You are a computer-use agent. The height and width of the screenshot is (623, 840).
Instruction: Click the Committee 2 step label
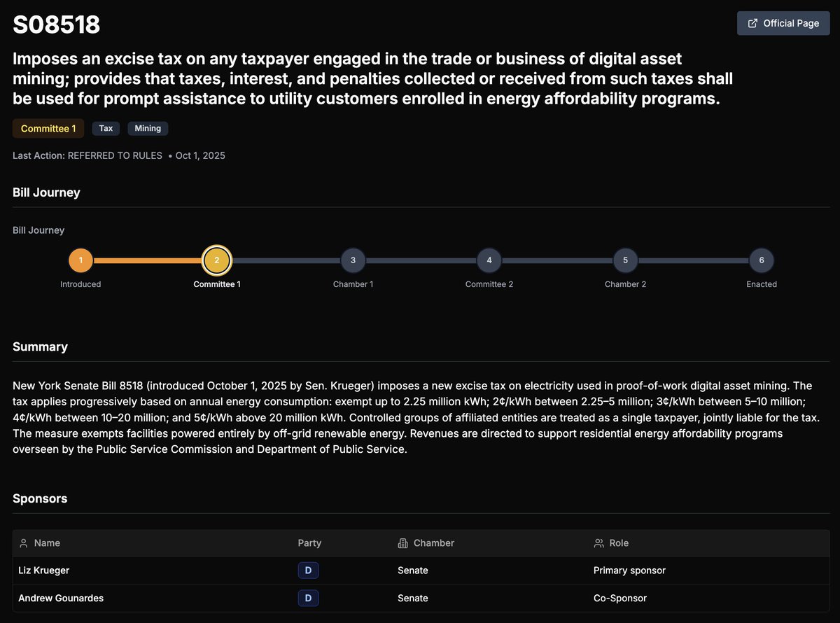(x=489, y=284)
